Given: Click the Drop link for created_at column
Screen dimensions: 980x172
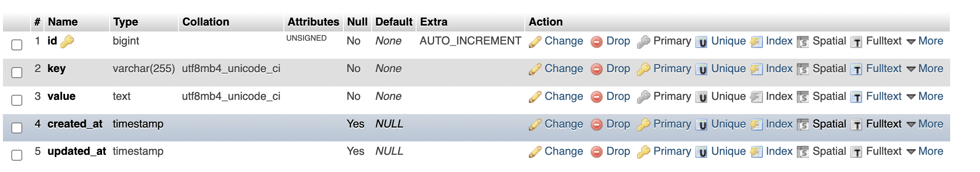Looking at the screenshot, I should tap(618, 124).
